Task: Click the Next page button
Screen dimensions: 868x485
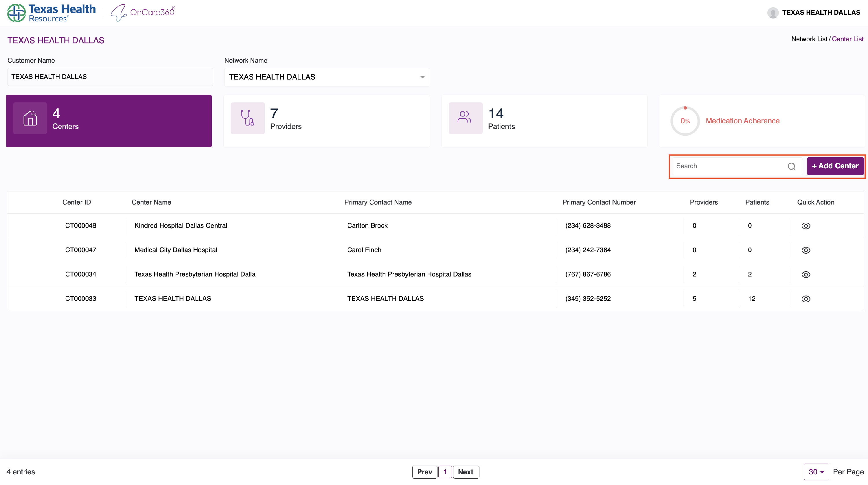Action: [x=466, y=472]
